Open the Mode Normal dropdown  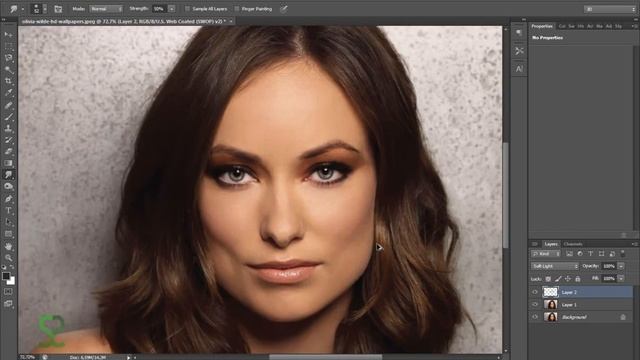pos(106,9)
